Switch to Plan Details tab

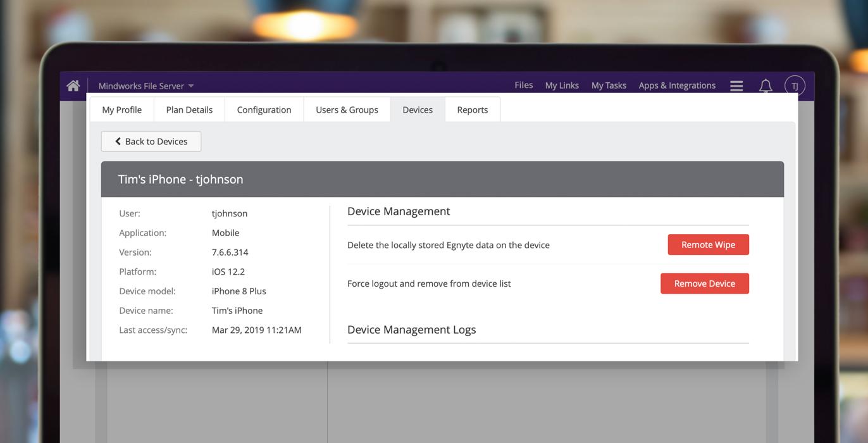189,109
